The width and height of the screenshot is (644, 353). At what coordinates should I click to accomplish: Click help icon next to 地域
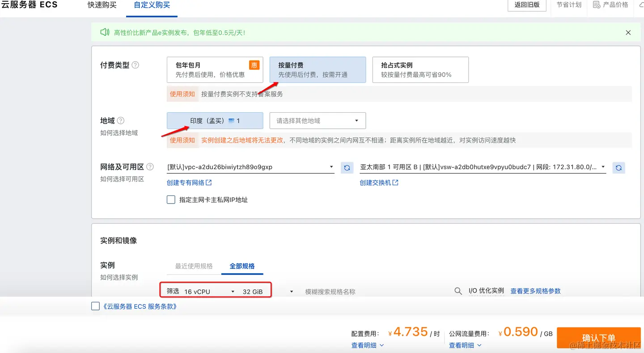point(120,121)
